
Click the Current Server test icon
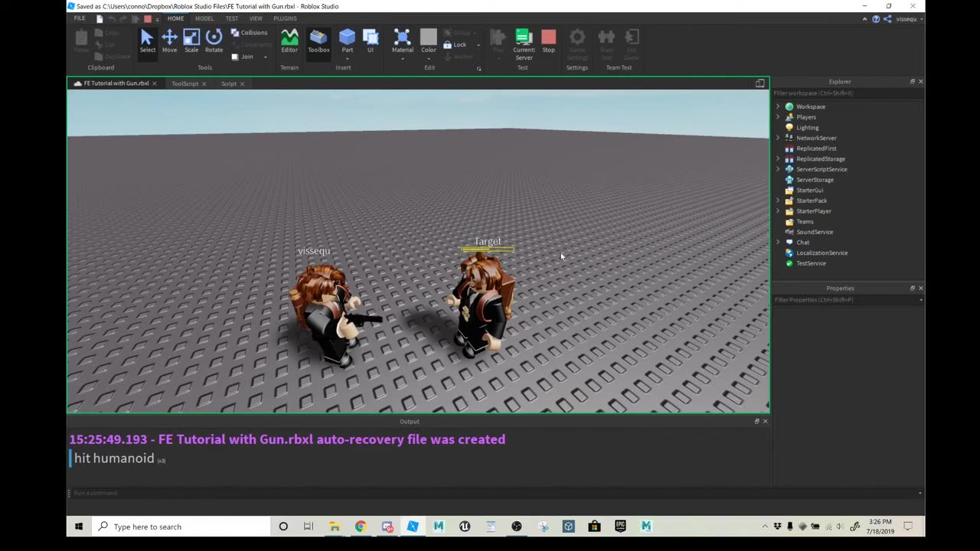(x=524, y=44)
